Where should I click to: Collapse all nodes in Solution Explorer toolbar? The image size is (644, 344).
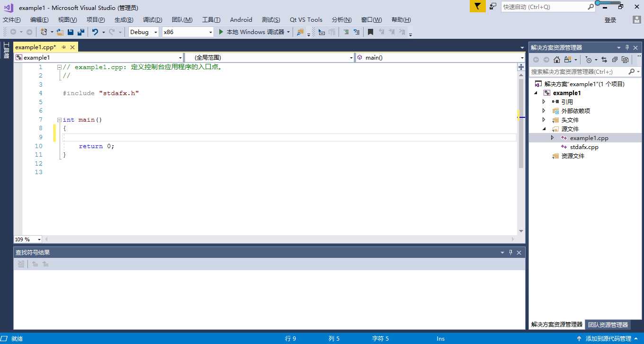click(x=615, y=60)
